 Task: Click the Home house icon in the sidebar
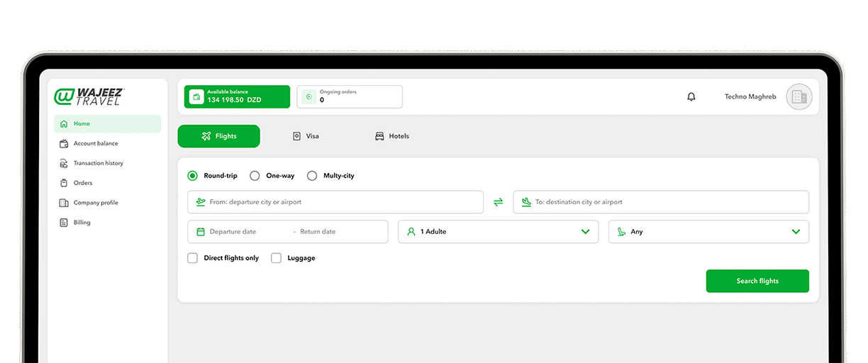coord(64,124)
